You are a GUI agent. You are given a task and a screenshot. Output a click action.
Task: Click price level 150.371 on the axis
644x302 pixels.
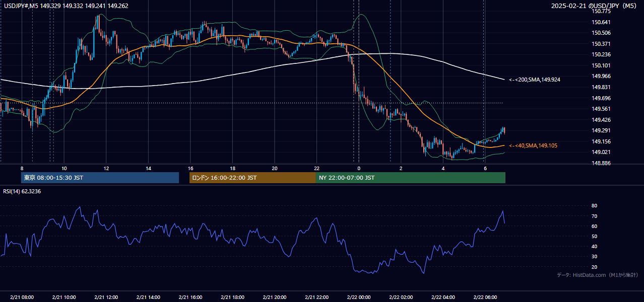point(601,44)
